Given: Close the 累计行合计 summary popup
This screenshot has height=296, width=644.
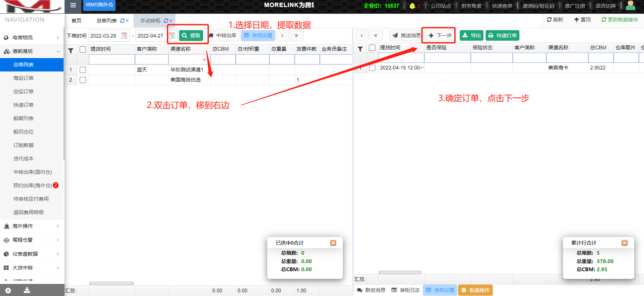Looking at the screenshot, I should (625, 243).
